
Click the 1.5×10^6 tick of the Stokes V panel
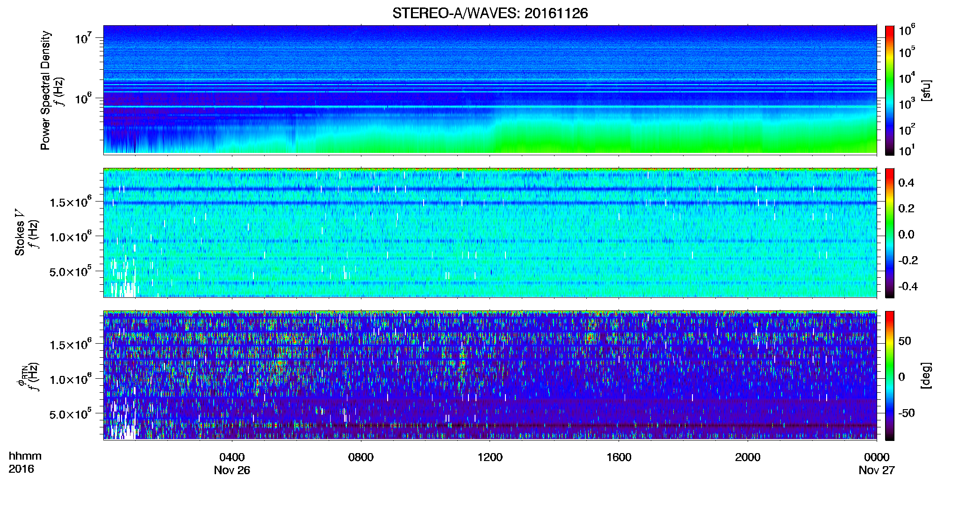click(71, 202)
